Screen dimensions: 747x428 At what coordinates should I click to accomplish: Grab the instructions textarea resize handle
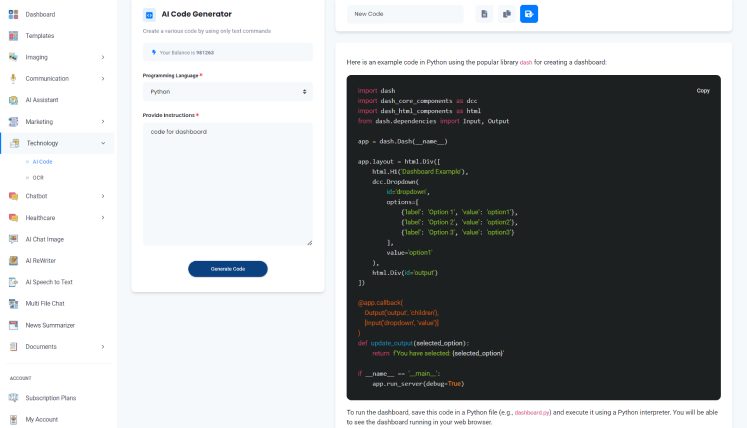click(310, 243)
